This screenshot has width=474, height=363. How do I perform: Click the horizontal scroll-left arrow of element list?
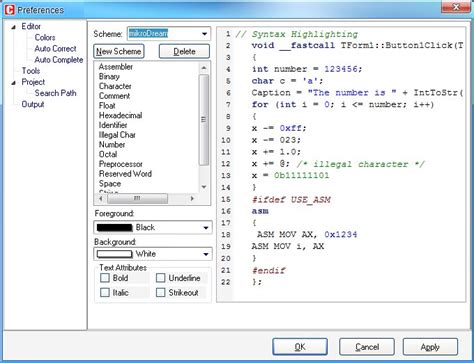[101, 198]
